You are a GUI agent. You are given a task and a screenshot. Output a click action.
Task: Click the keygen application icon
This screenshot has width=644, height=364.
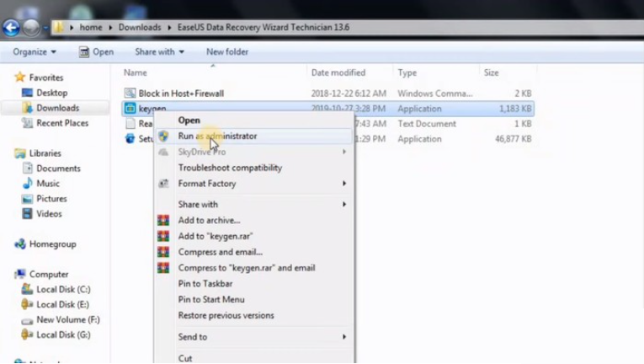coord(130,108)
